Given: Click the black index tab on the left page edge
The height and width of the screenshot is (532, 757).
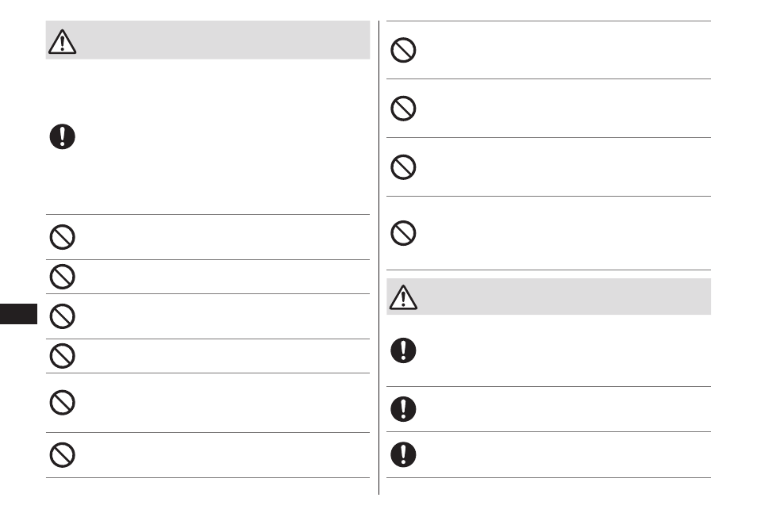Looking at the screenshot, I should [18, 314].
